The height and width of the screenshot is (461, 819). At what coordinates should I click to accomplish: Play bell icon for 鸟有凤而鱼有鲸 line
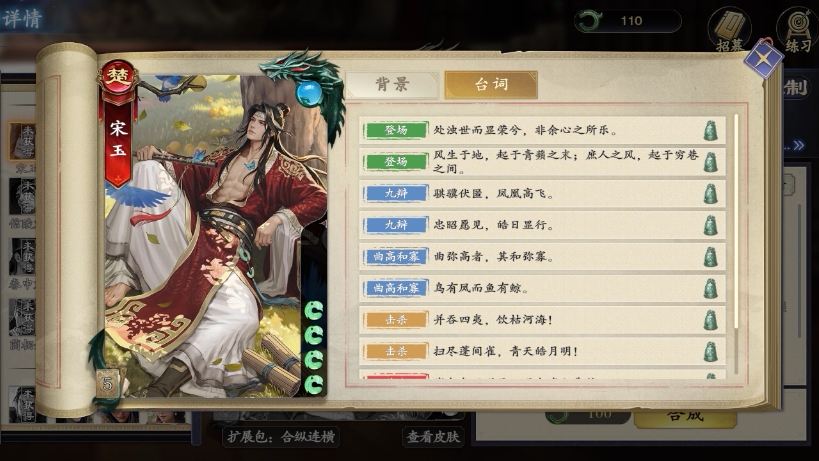710,288
